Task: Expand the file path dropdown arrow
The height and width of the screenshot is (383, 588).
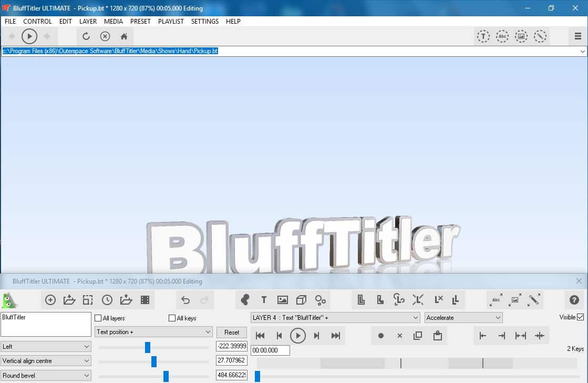Action: (x=582, y=52)
